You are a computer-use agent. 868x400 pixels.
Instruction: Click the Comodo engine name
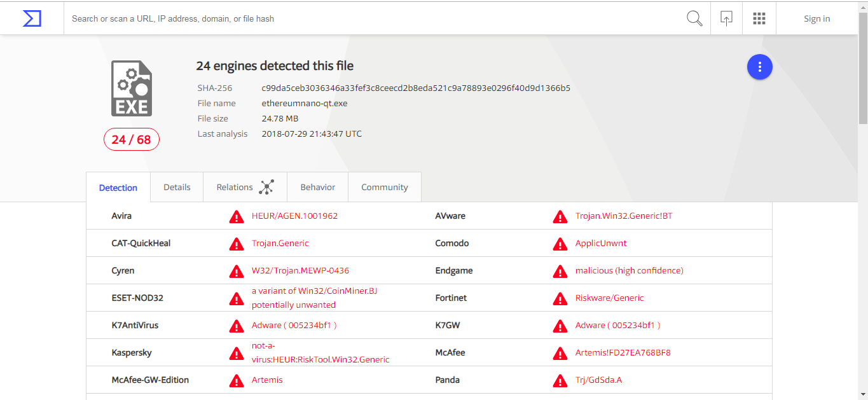coord(452,243)
